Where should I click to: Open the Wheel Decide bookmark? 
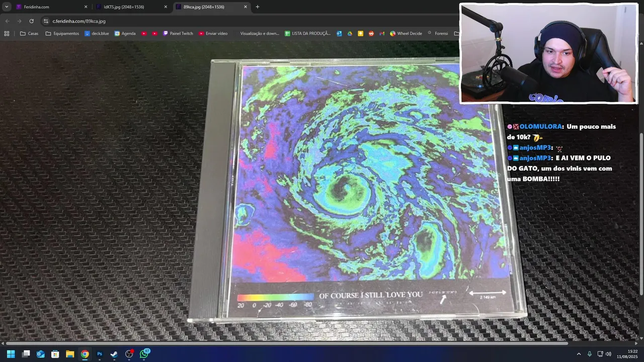tap(406, 34)
